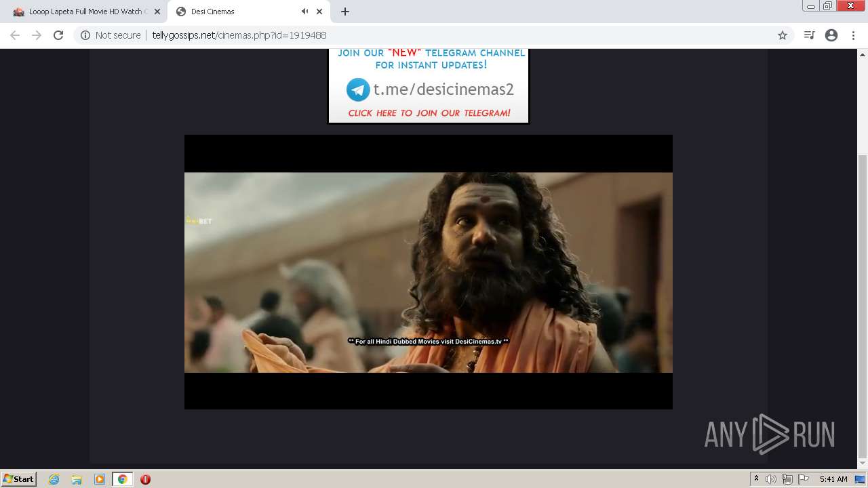Open Opera browser icon in taskbar
The height and width of the screenshot is (488, 868).
(145, 479)
